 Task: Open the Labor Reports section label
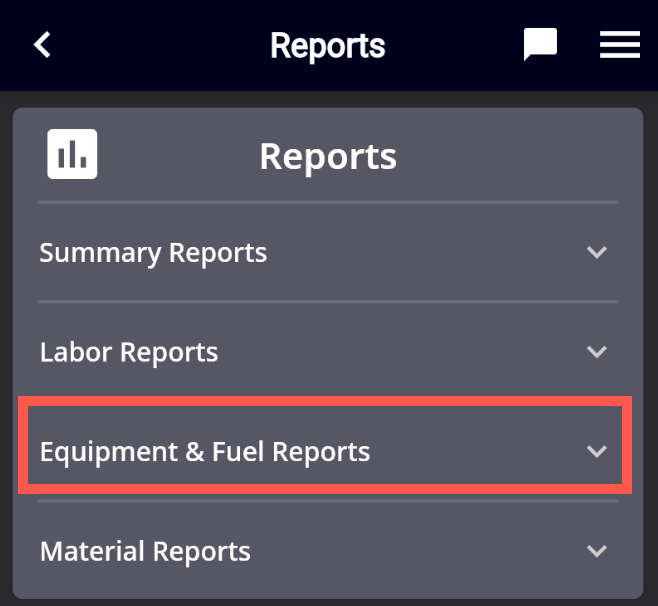click(129, 352)
